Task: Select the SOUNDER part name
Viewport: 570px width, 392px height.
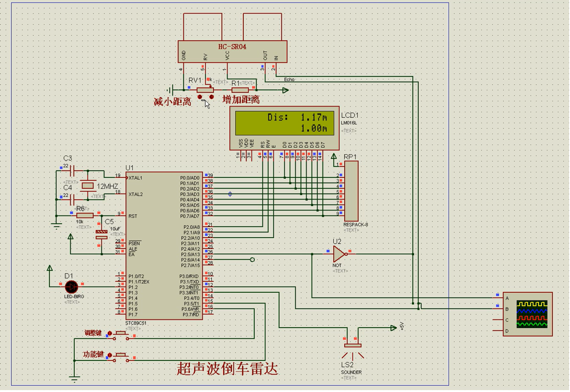Action: pyautogui.click(x=352, y=372)
